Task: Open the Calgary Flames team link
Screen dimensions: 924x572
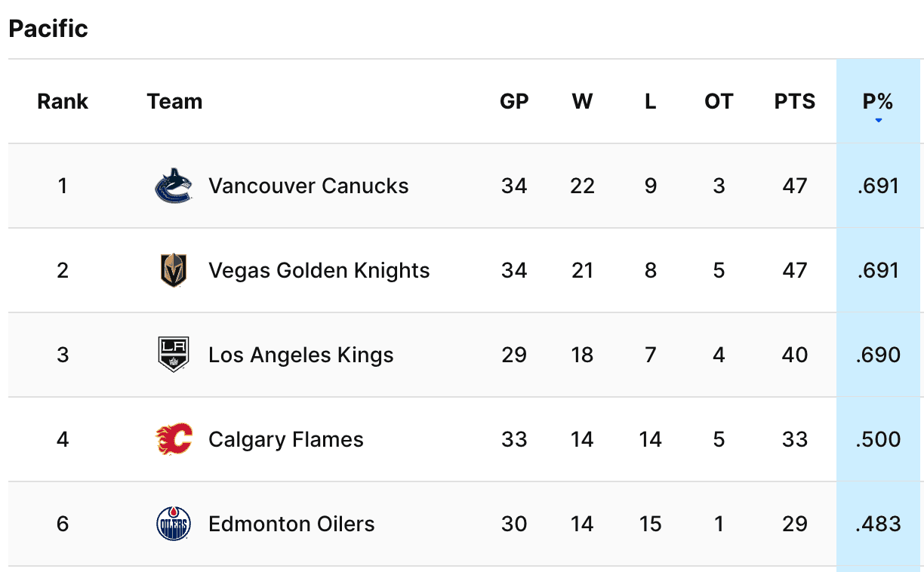Action: click(x=285, y=439)
